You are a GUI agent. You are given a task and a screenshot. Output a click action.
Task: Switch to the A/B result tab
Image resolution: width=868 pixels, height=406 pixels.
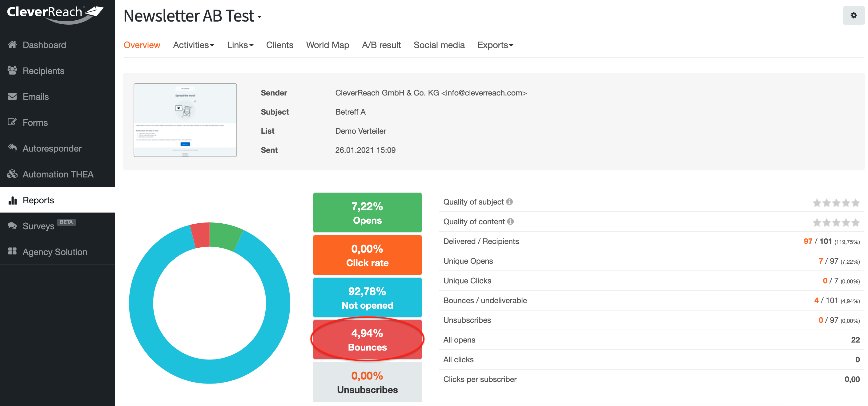point(381,45)
